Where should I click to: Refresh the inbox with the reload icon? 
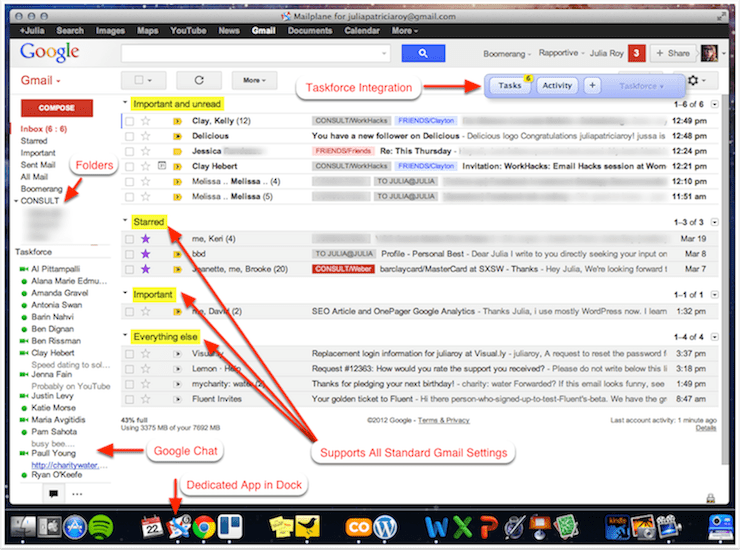pos(199,80)
